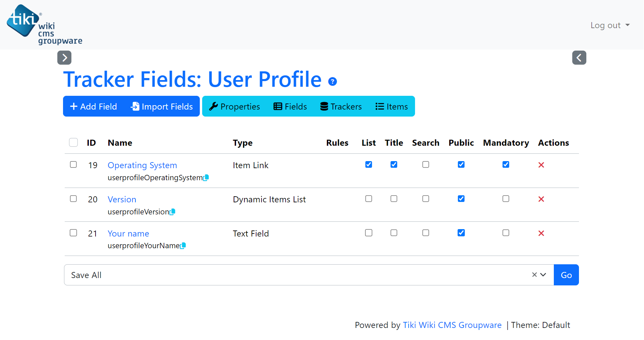Uncheck Mandatory for Operating System
The image size is (644, 340).
coord(506,164)
